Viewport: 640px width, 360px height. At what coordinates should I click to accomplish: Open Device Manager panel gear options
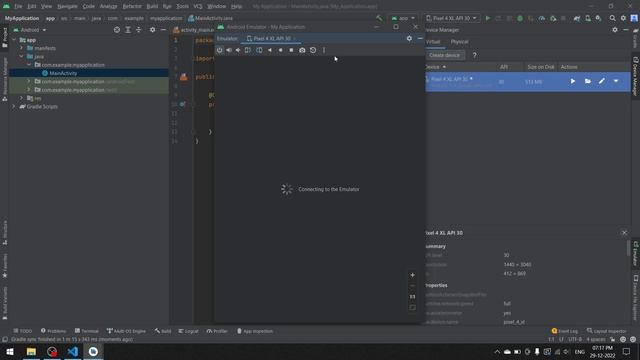click(615, 30)
